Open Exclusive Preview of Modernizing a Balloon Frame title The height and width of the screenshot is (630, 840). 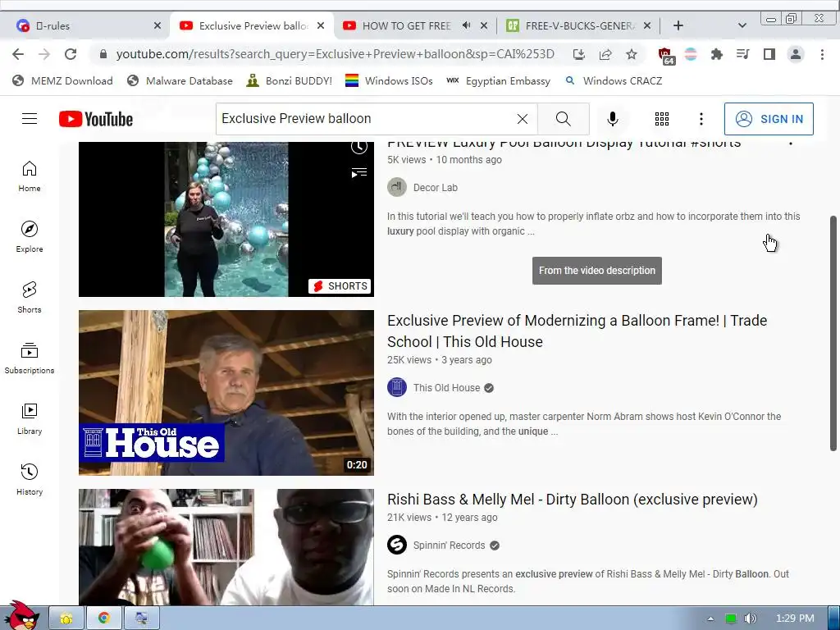pyautogui.click(x=577, y=331)
